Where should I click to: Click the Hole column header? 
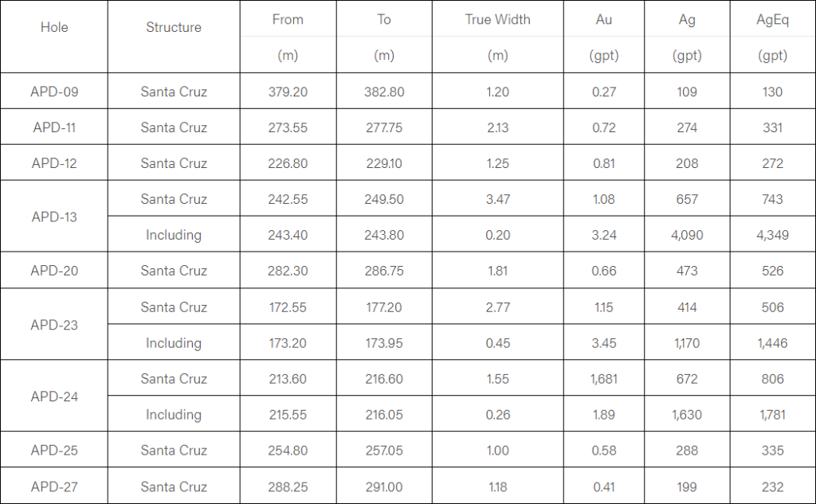[54, 27]
